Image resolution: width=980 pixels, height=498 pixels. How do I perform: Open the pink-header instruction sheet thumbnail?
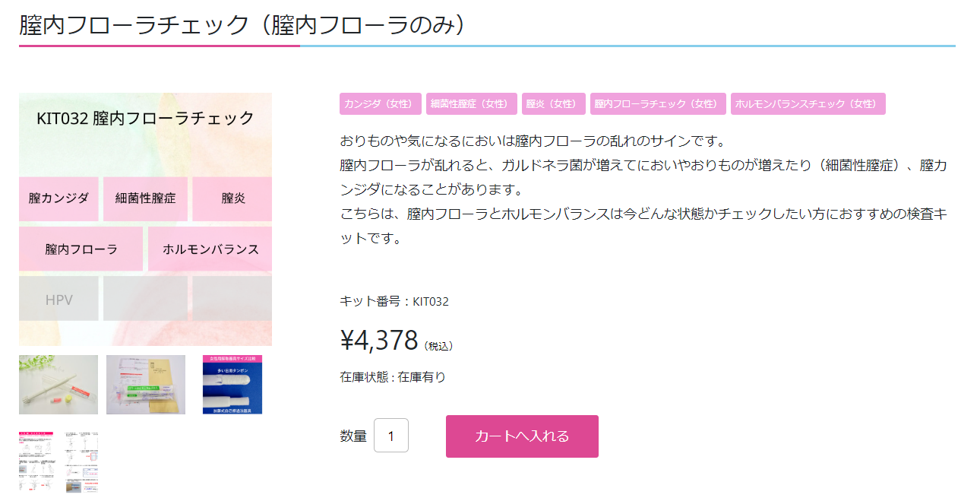[36, 461]
